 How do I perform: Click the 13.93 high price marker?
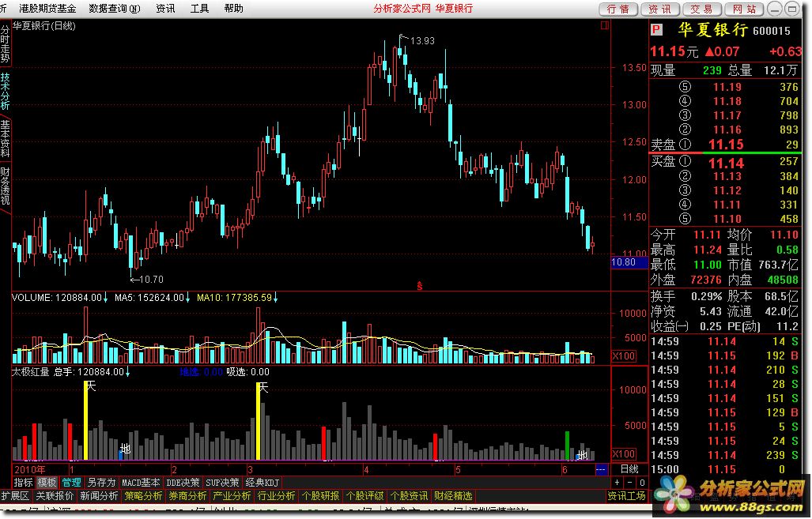pyautogui.click(x=422, y=40)
